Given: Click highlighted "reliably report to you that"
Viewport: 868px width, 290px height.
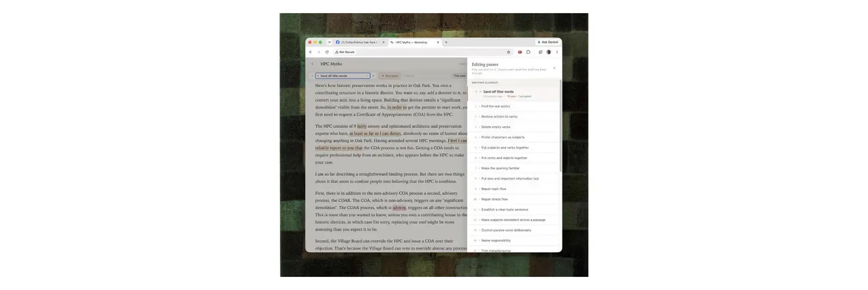Looking at the screenshot, I should coord(339,148).
